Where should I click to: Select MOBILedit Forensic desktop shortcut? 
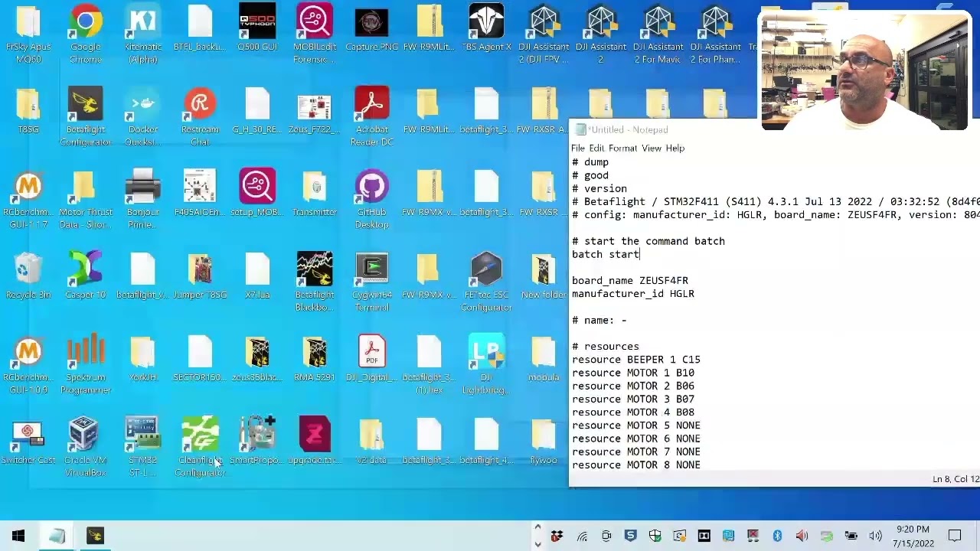[315, 32]
